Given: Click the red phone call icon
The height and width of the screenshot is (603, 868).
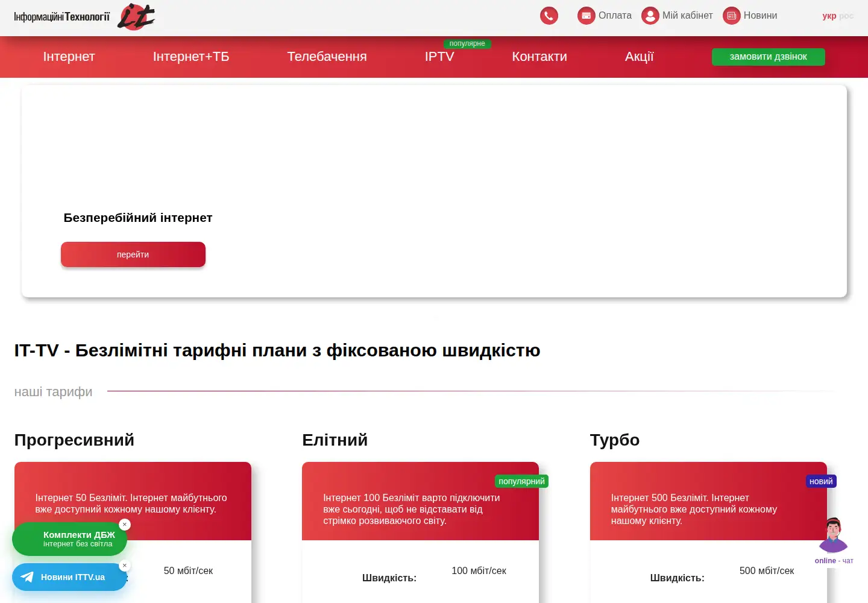Looking at the screenshot, I should tap(549, 16).
